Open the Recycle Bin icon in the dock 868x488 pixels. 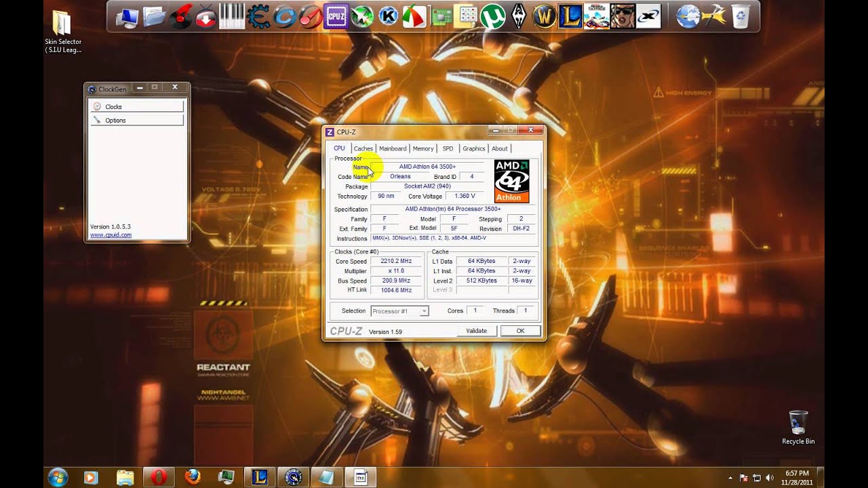click(740, 17)
